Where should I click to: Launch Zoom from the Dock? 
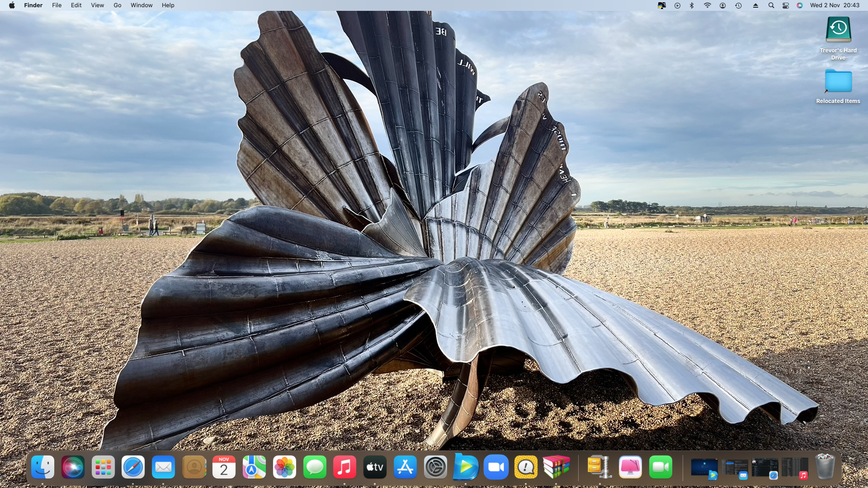coord(496,467)
